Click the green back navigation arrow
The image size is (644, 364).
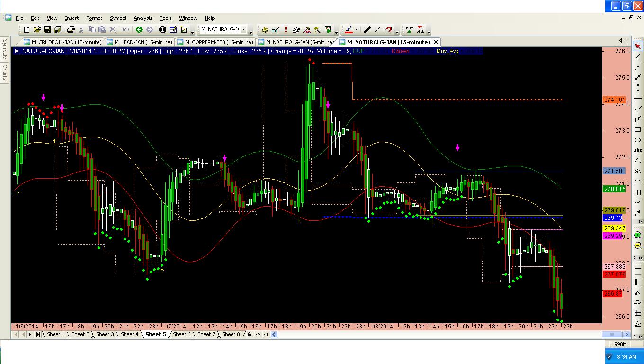click(139, 30)
